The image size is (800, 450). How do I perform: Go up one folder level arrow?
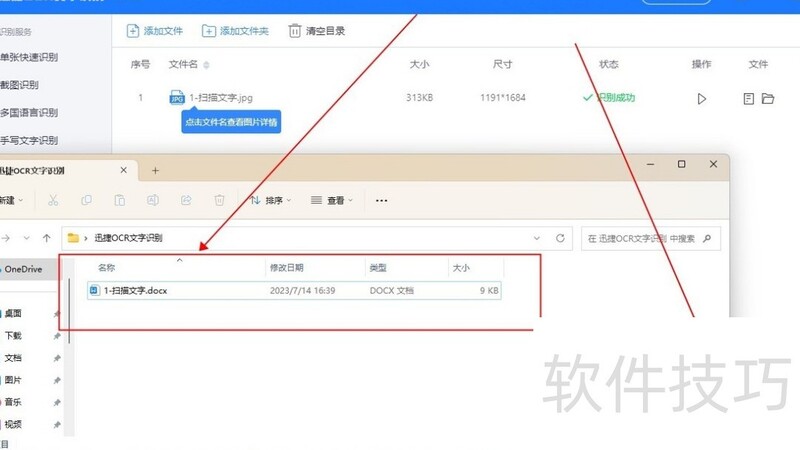point(46,238)
